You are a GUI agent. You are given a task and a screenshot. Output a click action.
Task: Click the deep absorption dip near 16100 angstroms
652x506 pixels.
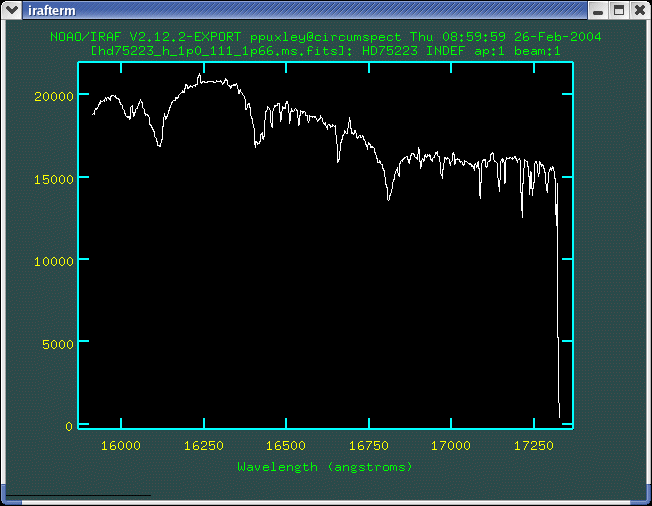pyautogui.click(x=160, y=145)
